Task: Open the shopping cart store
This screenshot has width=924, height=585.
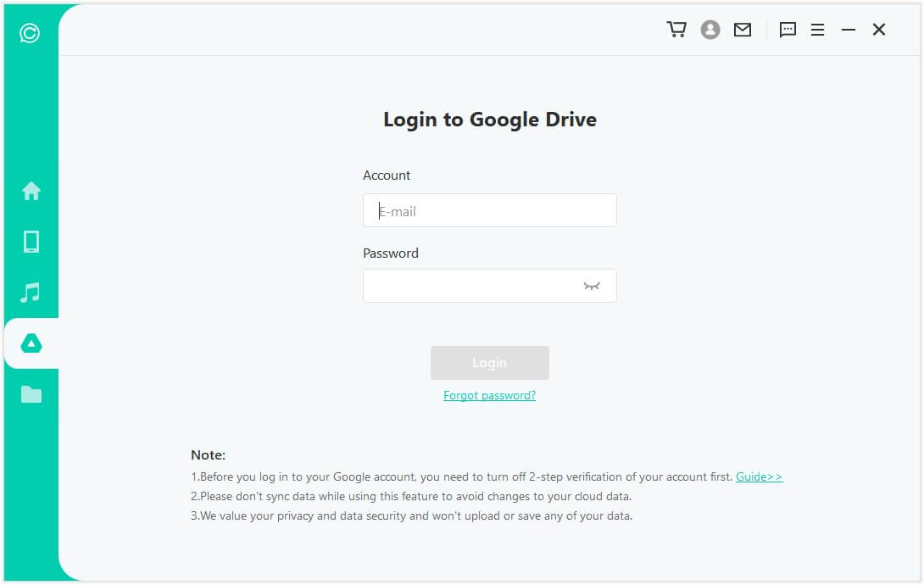Action: 676,30
